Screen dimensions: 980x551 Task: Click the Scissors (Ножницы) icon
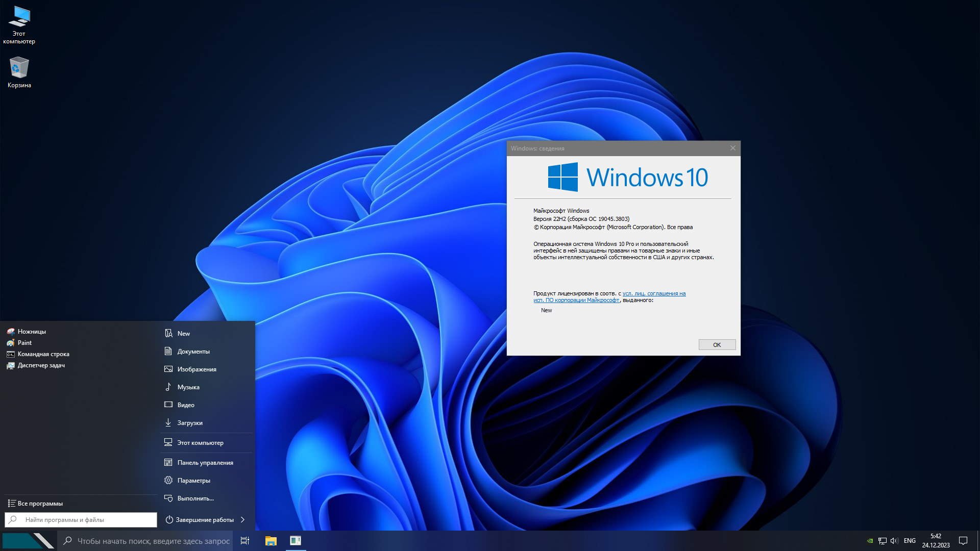pos(10,330)
